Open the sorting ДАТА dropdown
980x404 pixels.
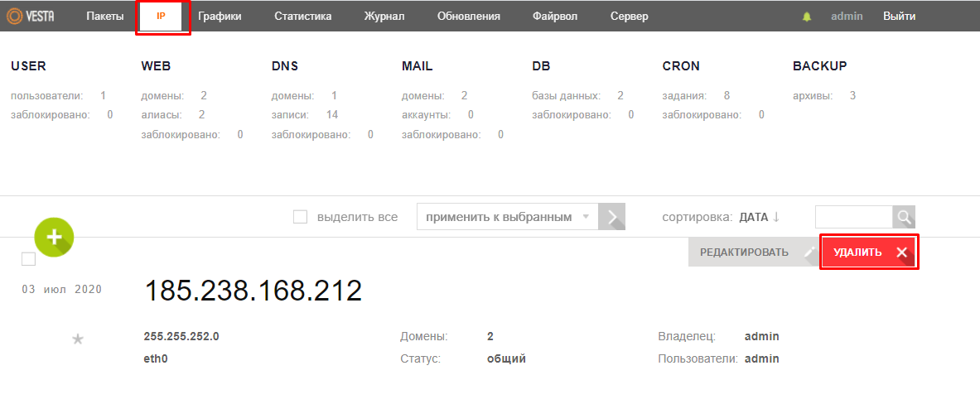click(x=755, y=217)
